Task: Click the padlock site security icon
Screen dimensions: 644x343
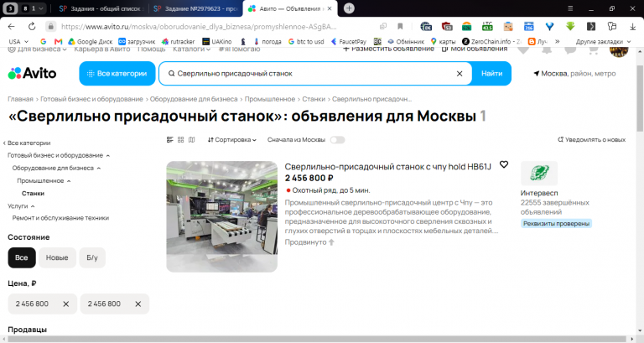Action: click(x=50, y=26)
